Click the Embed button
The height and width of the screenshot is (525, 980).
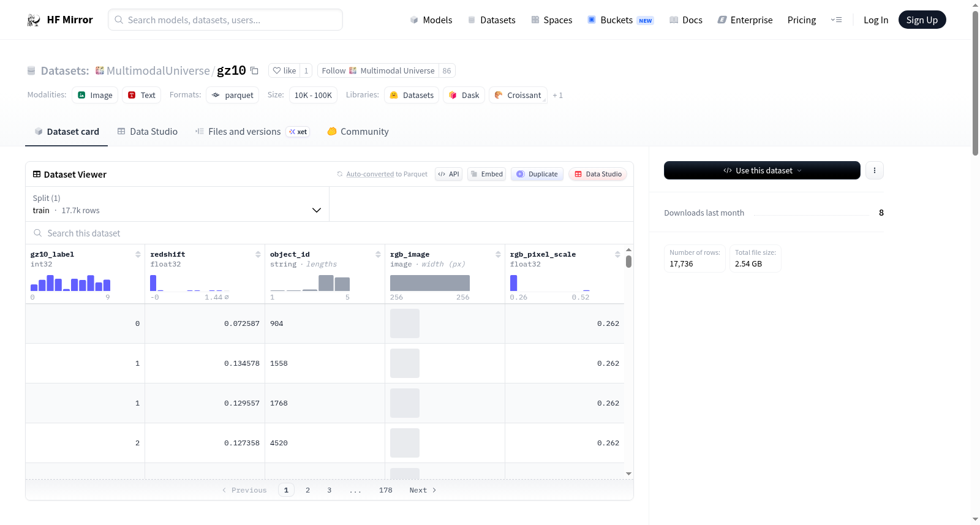click(x=487, y=174)
